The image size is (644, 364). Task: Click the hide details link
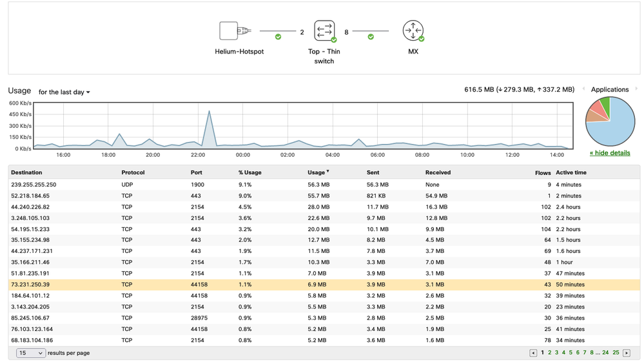pos(610,153)
